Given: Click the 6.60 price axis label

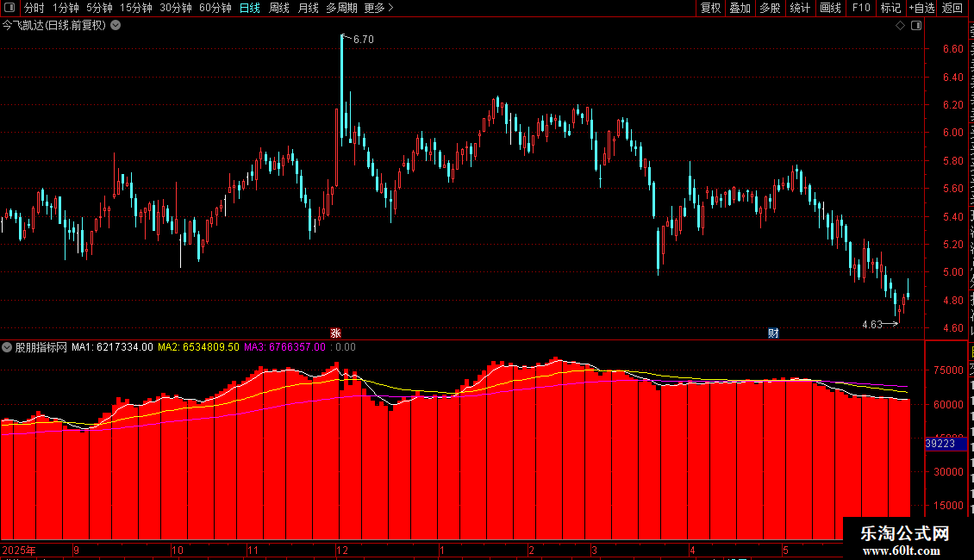Looking at the screenshot, I should tap(952, 49).
